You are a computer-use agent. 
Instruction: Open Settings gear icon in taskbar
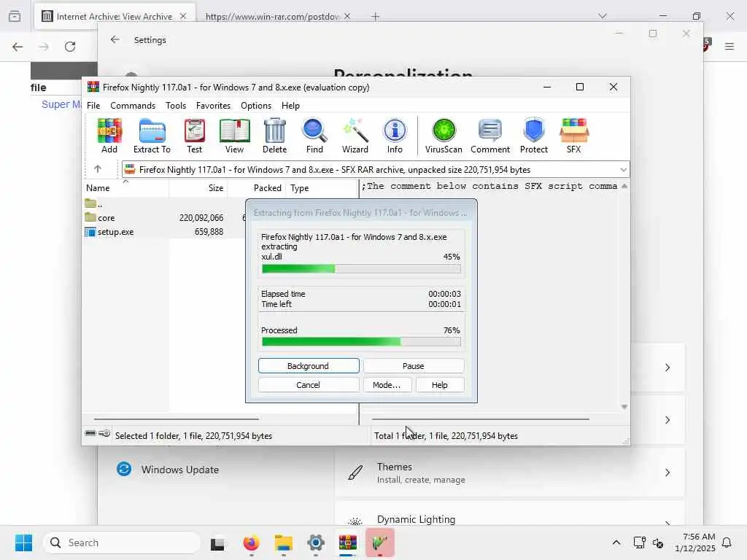coord(316,542)
